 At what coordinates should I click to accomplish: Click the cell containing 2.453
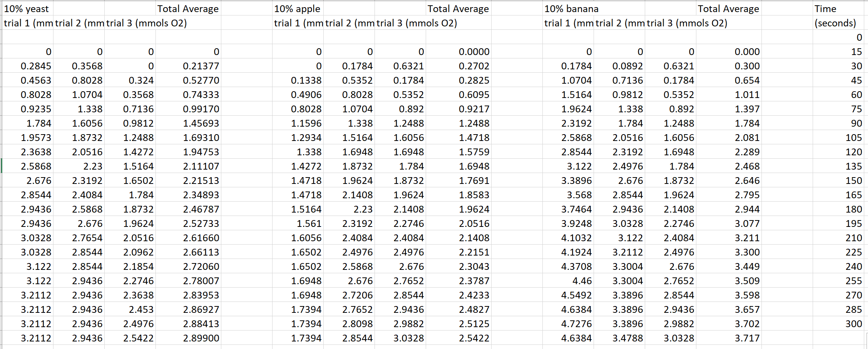coord(130,309)
